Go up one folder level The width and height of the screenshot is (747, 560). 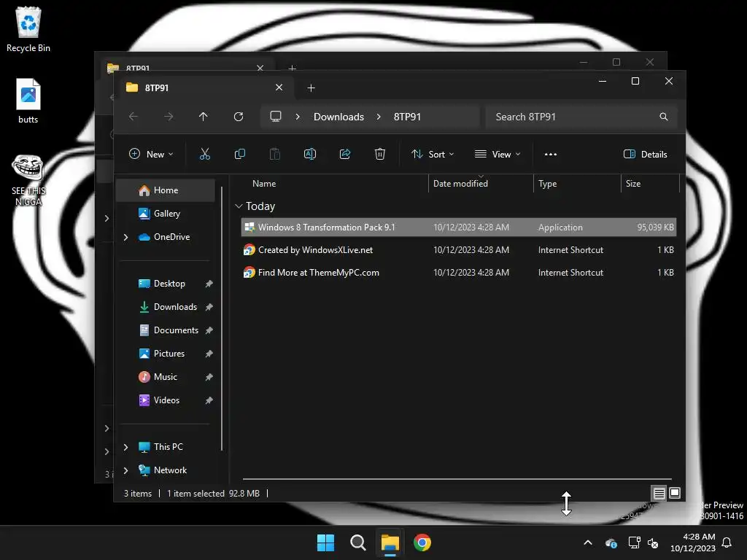204,117
